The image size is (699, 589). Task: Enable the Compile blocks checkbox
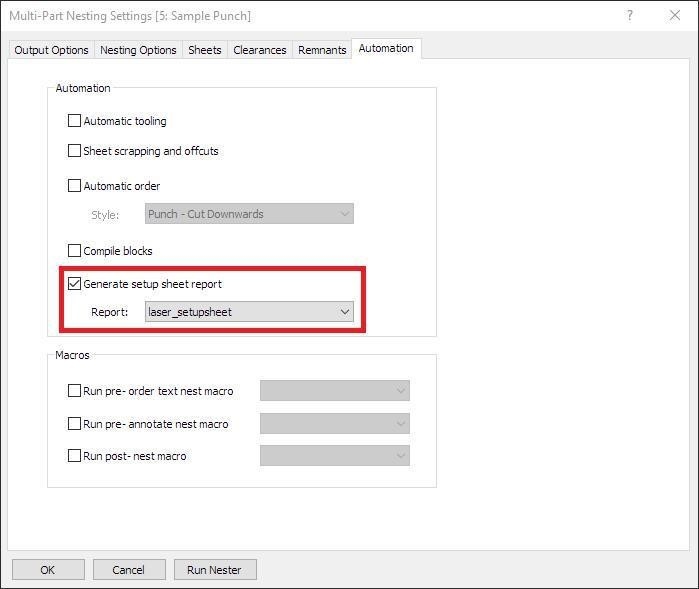(x=74, y=251)
